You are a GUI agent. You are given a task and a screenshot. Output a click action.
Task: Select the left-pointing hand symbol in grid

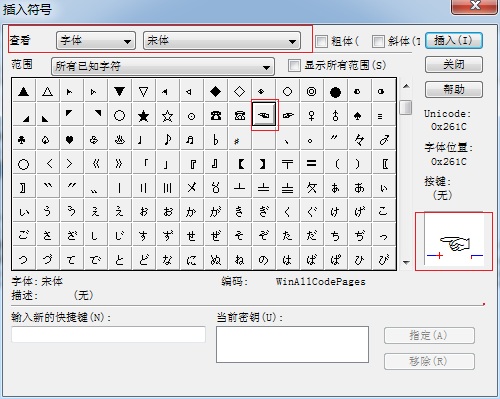tap(264, 115)
